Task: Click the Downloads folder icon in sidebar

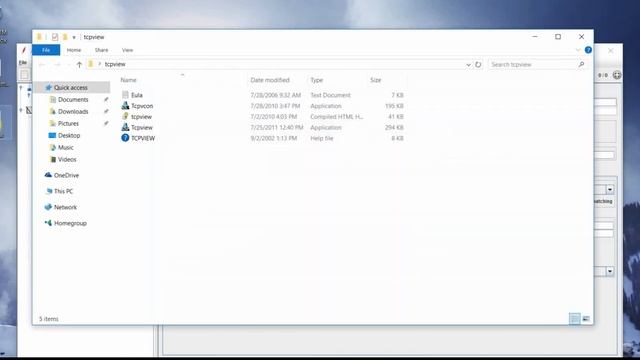Action: click(x=53, y=111)
